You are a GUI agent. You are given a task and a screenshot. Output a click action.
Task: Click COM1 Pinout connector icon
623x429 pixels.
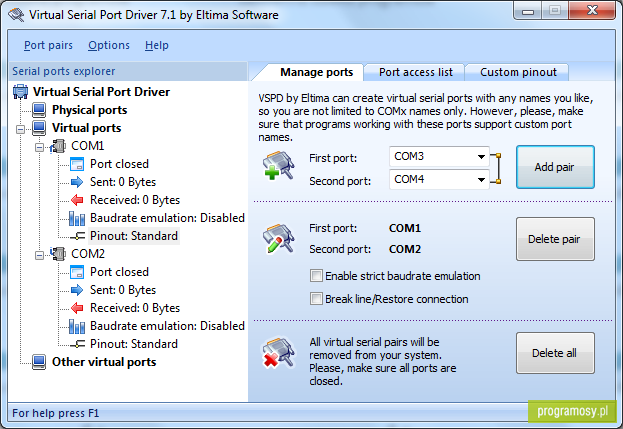tap(77, 236)
